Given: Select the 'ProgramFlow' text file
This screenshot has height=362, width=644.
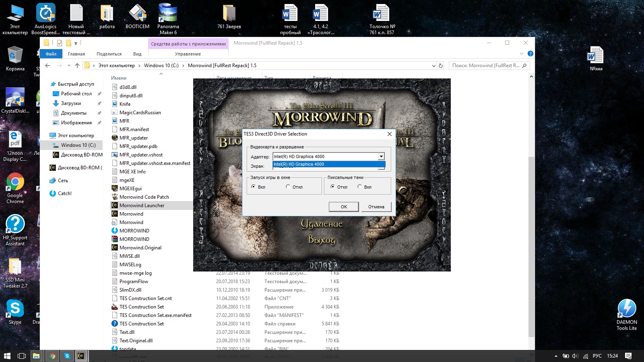Looking at the screenshot, I should click(134, 282).
